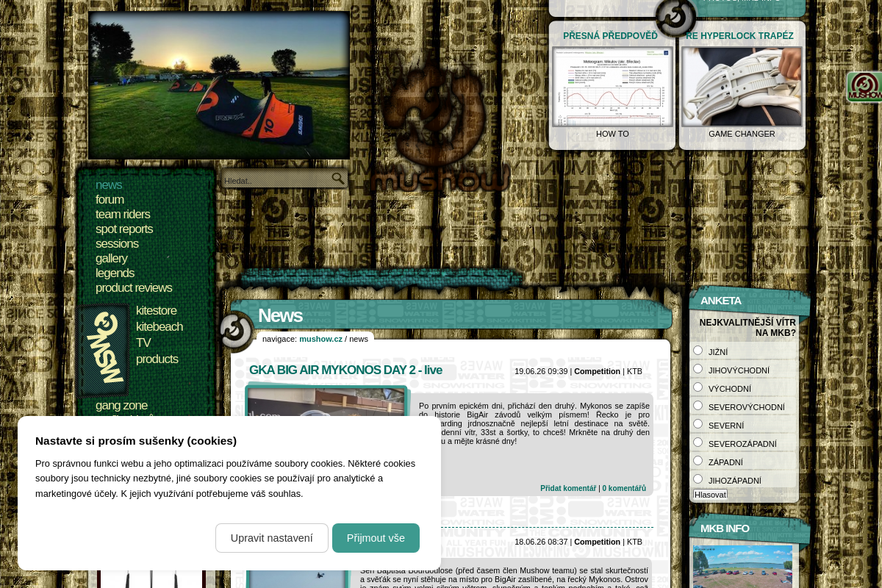Click the magnifier search icon
Viewport: 882px width, 588px height.
(x=338, y=179)
